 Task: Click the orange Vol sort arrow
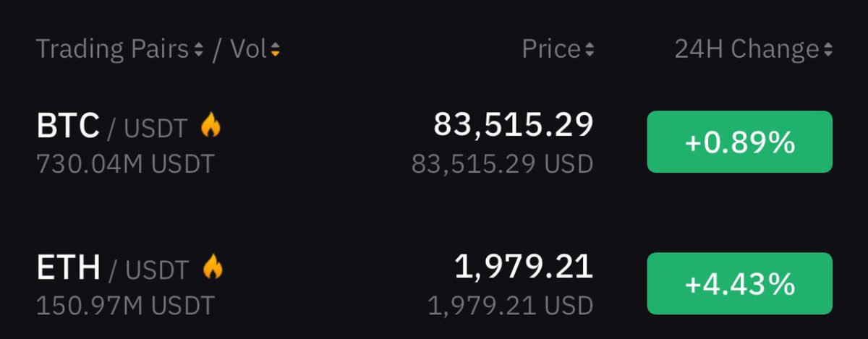[x=275, y=50]
